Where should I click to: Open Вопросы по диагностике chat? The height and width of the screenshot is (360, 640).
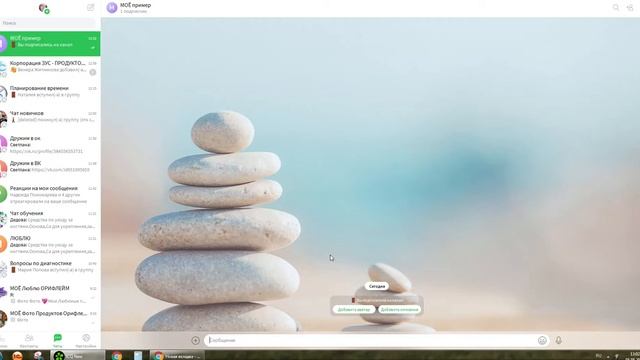pos(50,269)
